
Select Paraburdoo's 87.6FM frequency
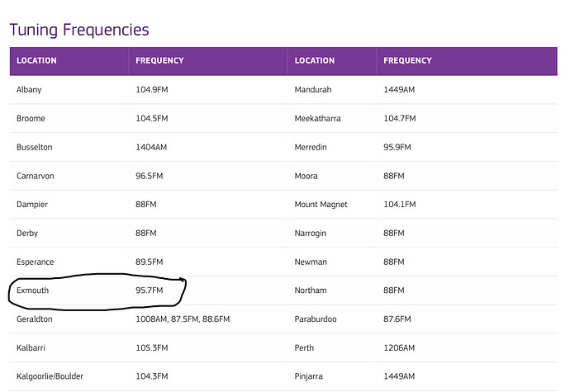398,319
